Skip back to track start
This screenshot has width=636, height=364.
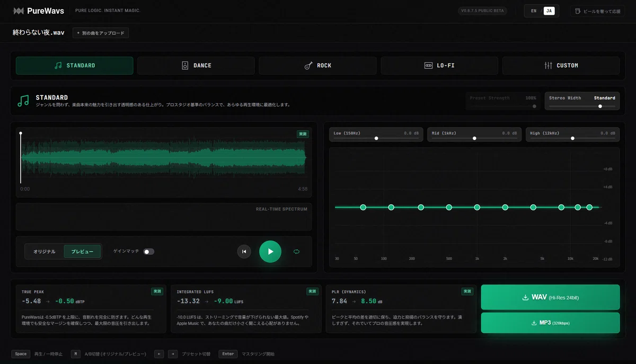pos(244,252)
